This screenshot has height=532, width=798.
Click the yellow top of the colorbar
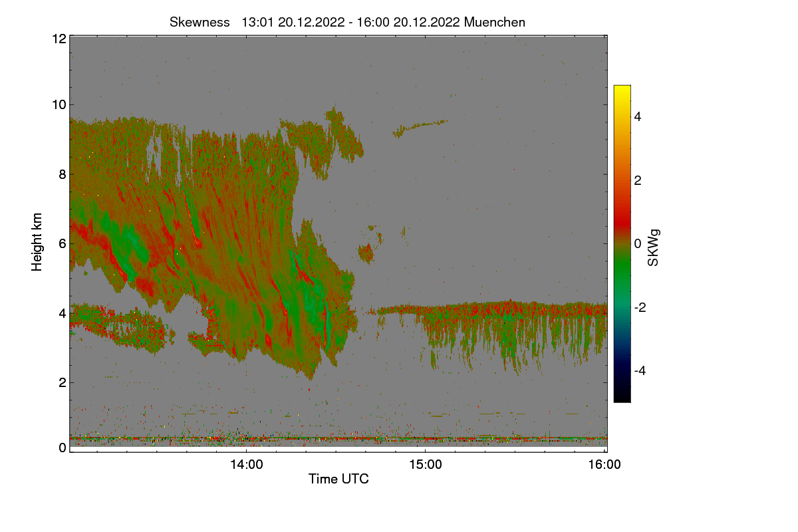click(x=622, y=90)
